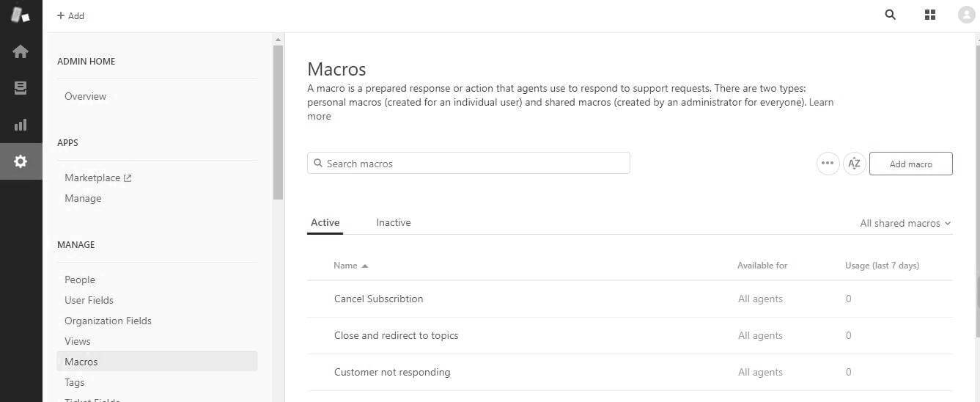Click the admin sidebar scrollbar
The width and height of the screenshot is (980, 402).
278,122
